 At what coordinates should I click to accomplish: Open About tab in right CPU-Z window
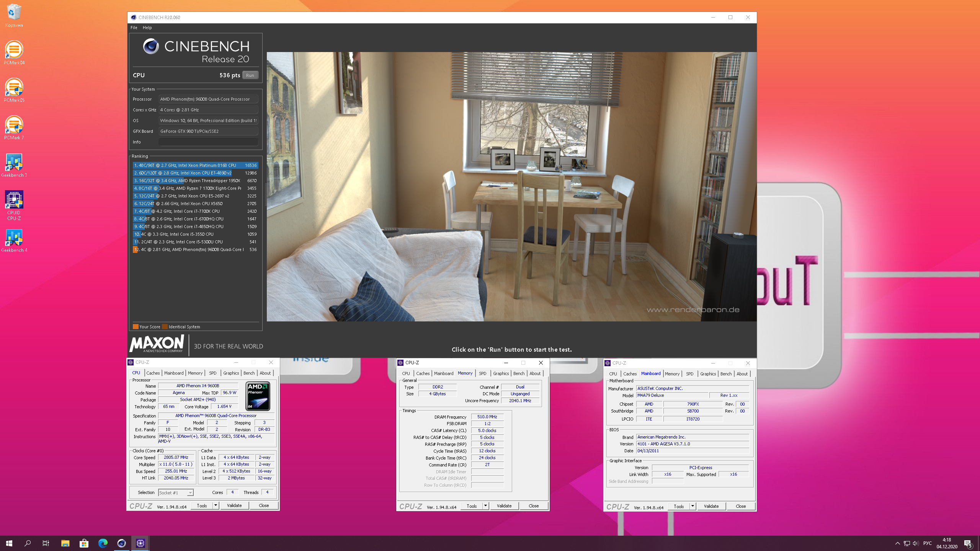pos(742,374)
